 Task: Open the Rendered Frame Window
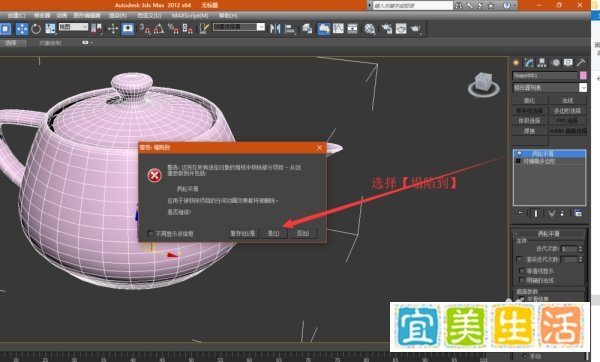point(401,29)
